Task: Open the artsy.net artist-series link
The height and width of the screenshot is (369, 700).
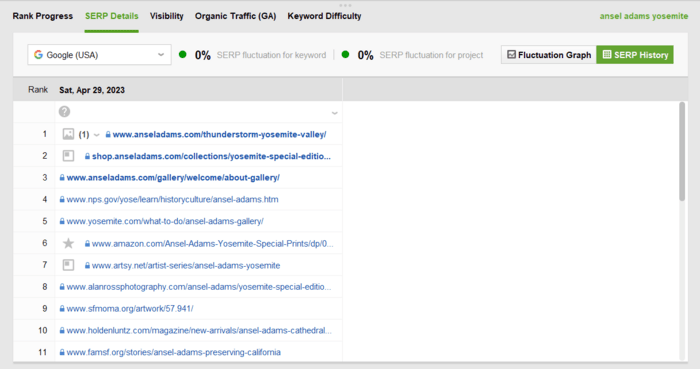Action: tap(186, 265)
